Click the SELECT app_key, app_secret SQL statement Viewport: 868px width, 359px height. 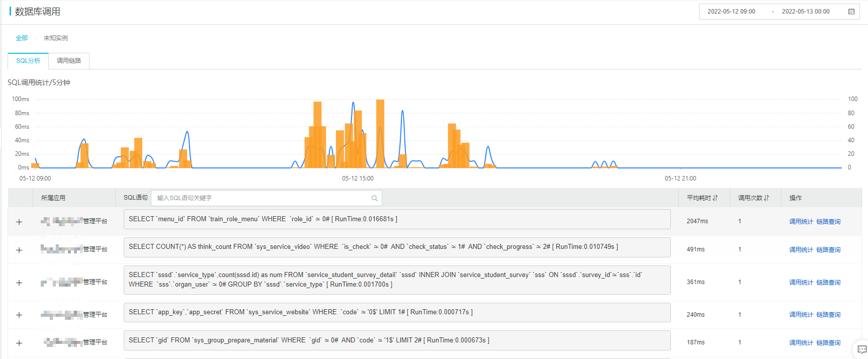pyautogui.click(x=397, y=312)
